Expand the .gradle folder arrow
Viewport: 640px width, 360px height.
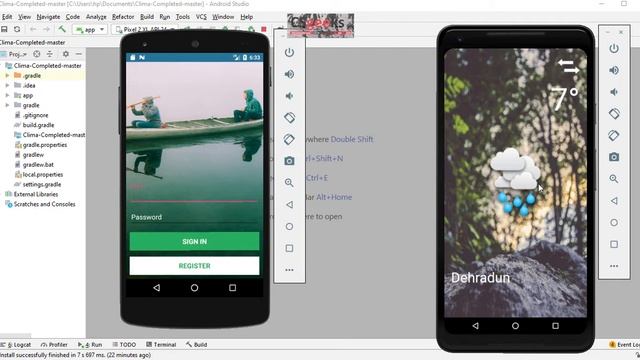(x=7, y=76)
